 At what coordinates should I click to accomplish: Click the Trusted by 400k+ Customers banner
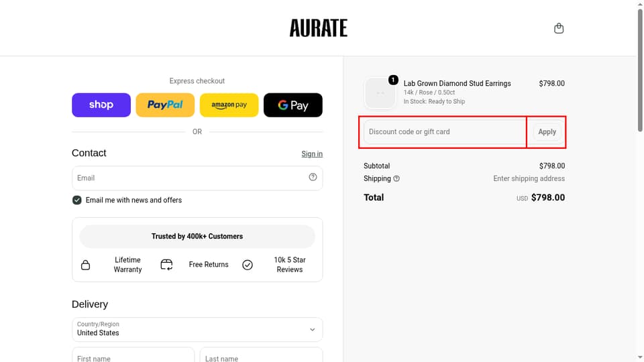click(x=197, y=237)
